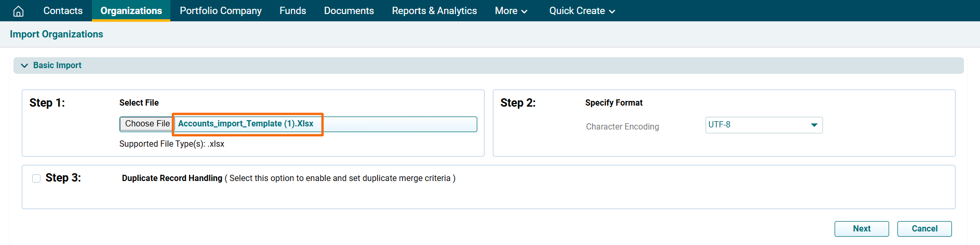Click the Choose File button

tap(146, 124)
